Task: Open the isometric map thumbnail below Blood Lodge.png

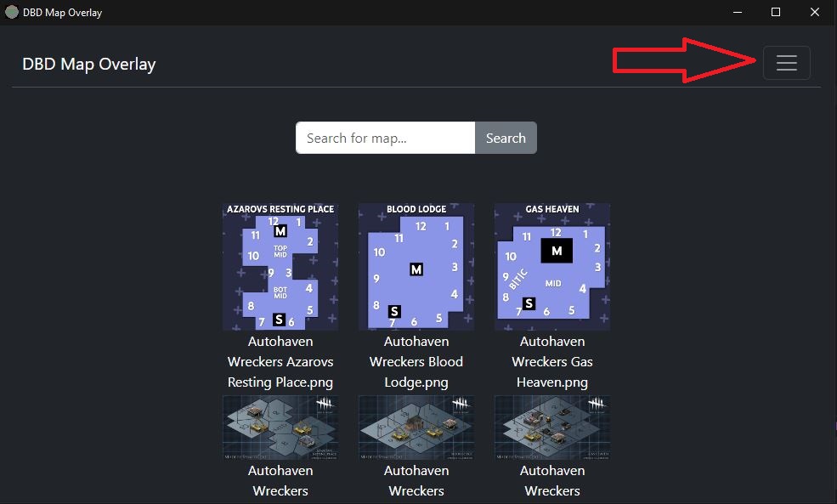Action: [416, 428]
